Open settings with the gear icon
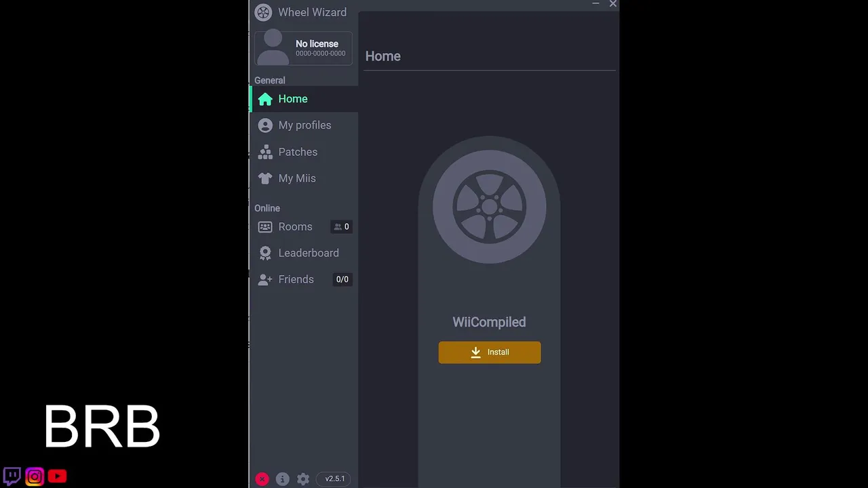868x488 pixels. pos(303,479)
